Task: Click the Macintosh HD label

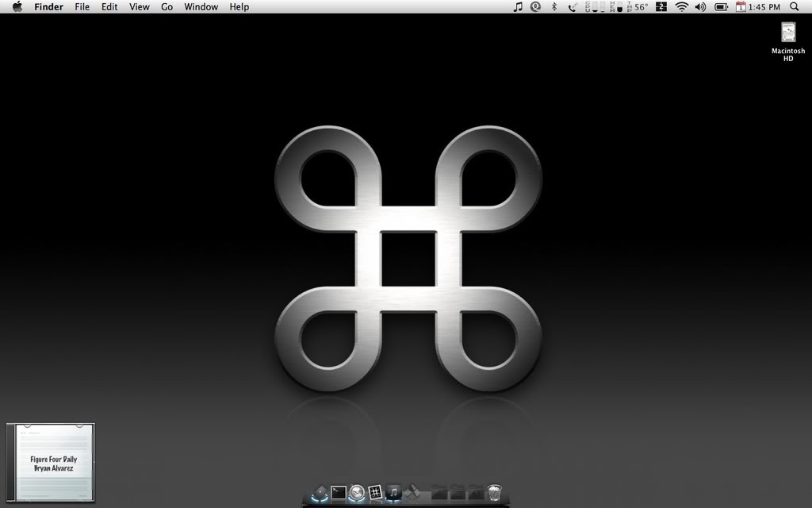Action: coord(788,55)
